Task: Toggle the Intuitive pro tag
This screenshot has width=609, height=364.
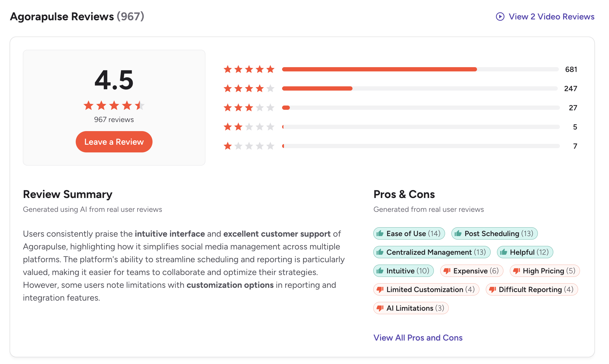Action: pyautogui.click(x=403, y=271)
